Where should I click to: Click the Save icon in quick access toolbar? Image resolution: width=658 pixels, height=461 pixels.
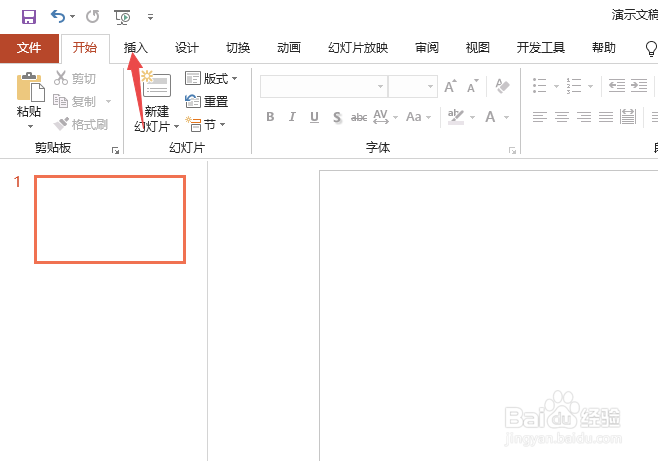pyautogui.click(x=29, y=17)
